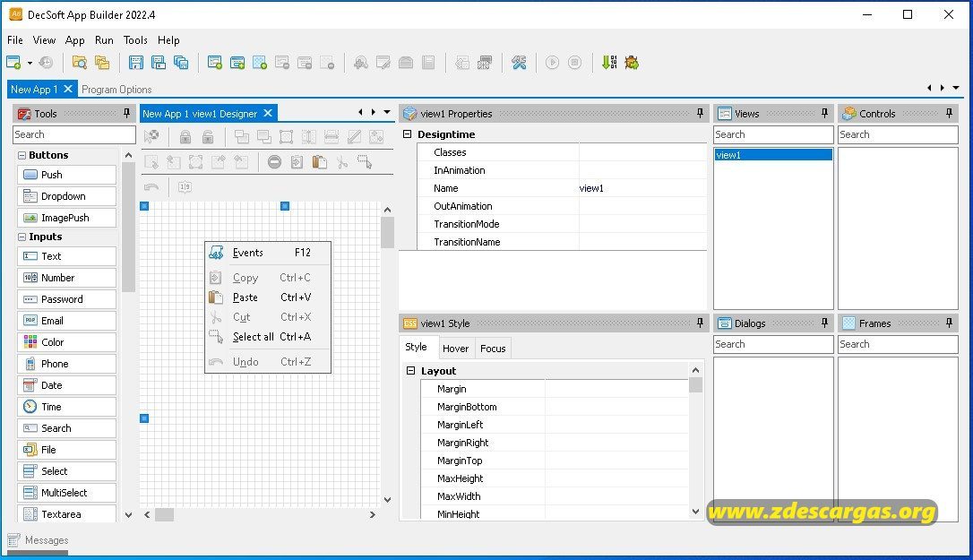Switch to the Focus style tab
973x560 pixels.
pyautogui.click(x=493, y=349)
